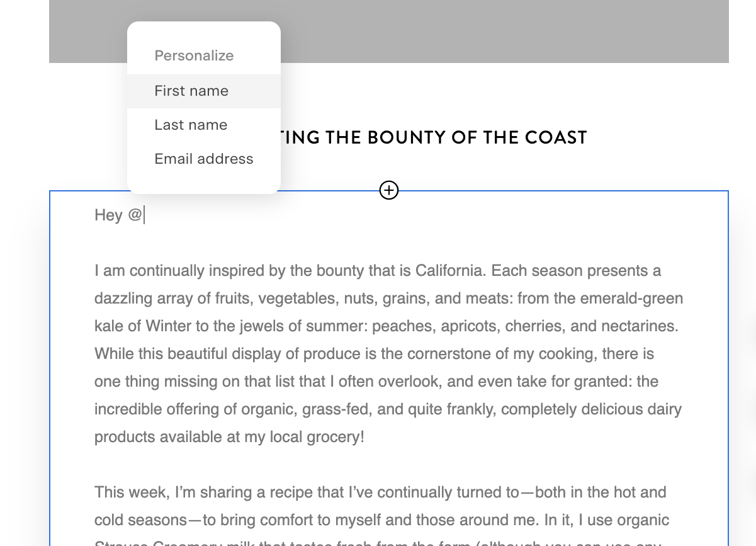Click the line starting "While this beautiful display"
This screenshot has width=756, height=546.
[374, 354]
